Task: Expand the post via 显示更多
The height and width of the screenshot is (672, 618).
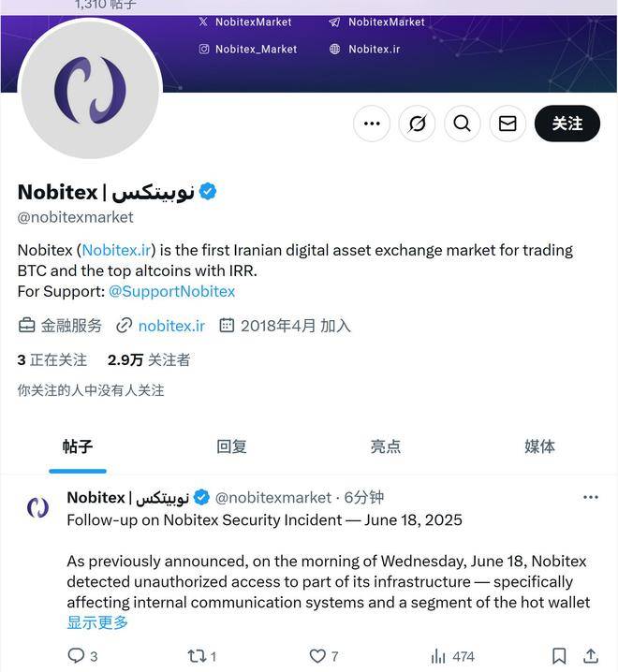Action: (97, 622)
